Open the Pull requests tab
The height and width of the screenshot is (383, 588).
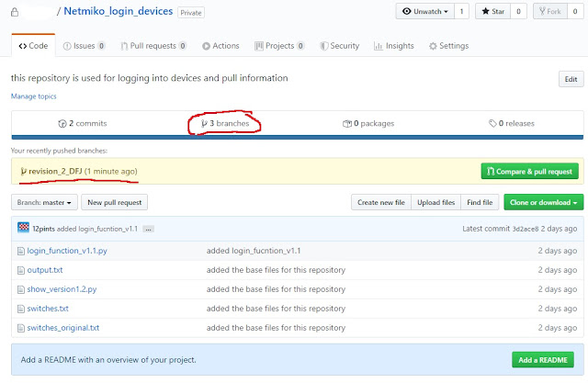click(x=153, y=46)
